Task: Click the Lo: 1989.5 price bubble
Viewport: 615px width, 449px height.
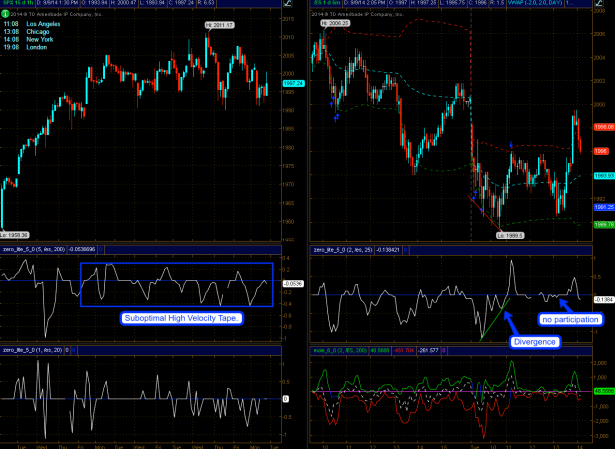Action: click(510, 236)
